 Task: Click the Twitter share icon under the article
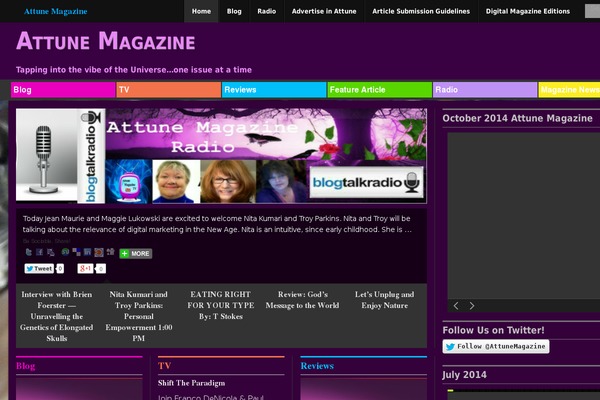pos(29,252)
